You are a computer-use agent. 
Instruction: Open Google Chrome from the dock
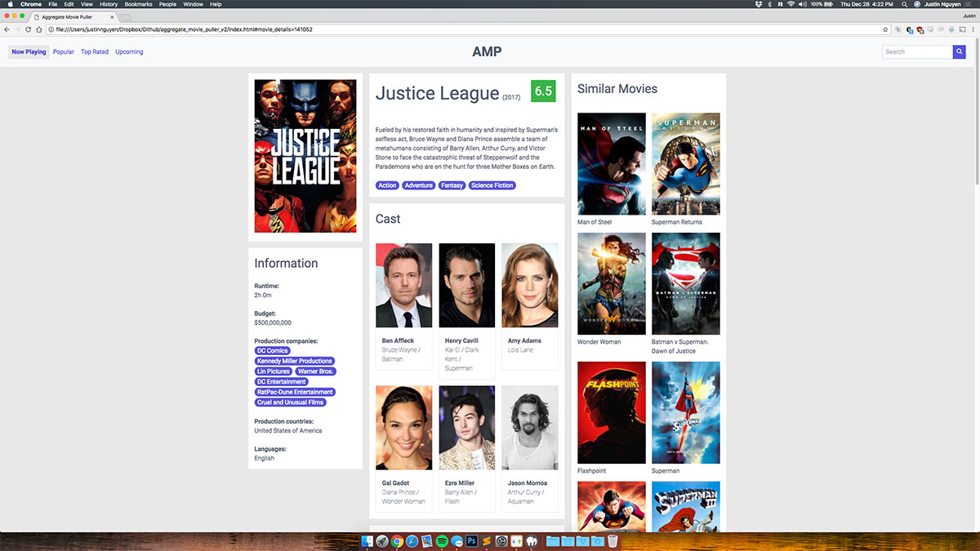[x=397, y=540]
